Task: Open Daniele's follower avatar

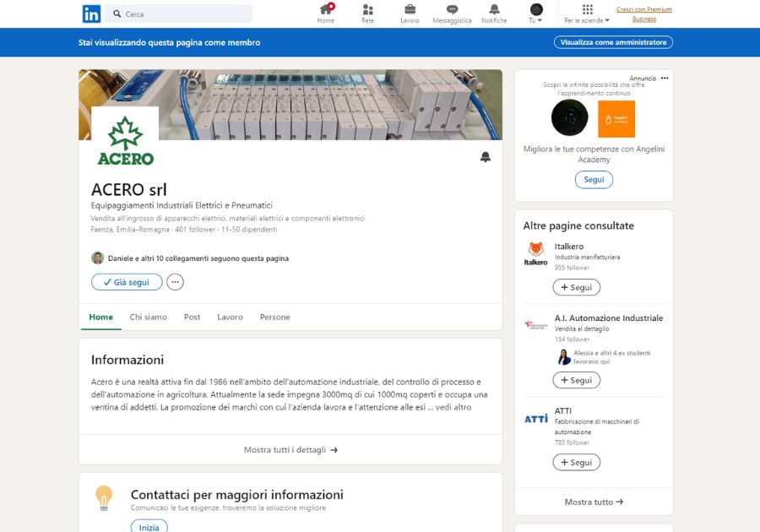Action: [97, 258]
